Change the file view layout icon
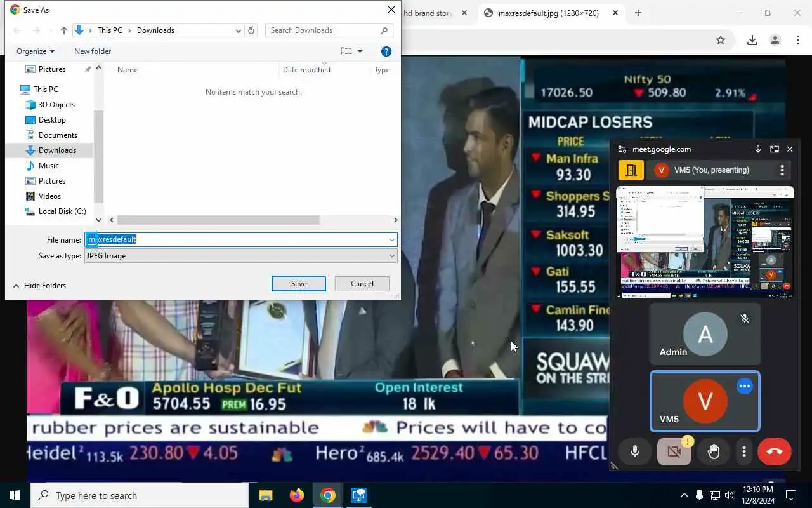 [346, 51]
